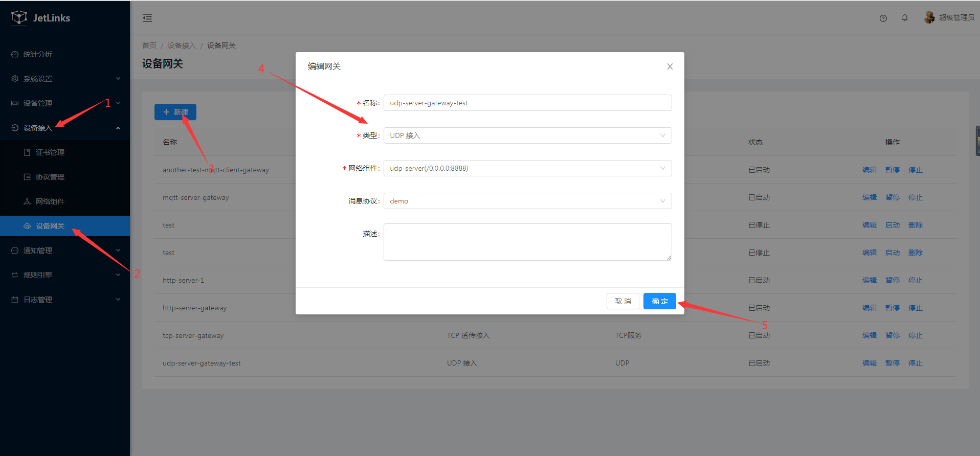Click the 超级管理员 username text

(x=956, y=17)
